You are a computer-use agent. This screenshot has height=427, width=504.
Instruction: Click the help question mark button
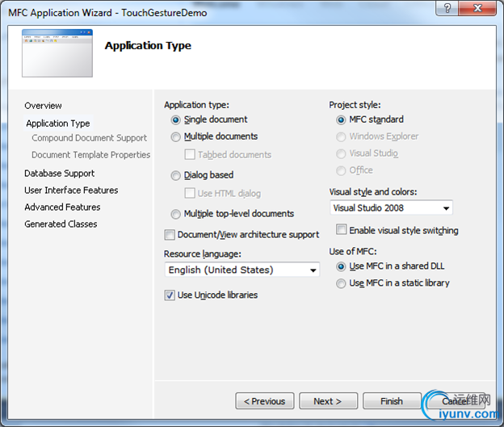tap(447, 8)
